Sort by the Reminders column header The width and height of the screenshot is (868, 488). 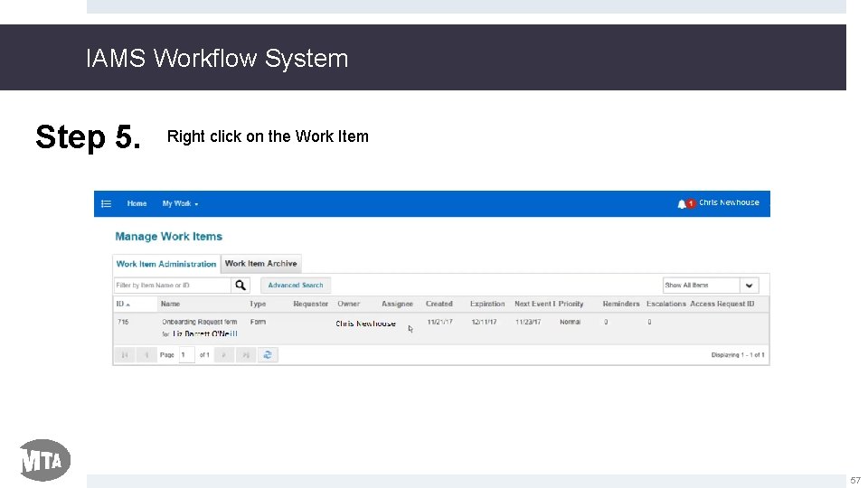[x=620, y=304]
